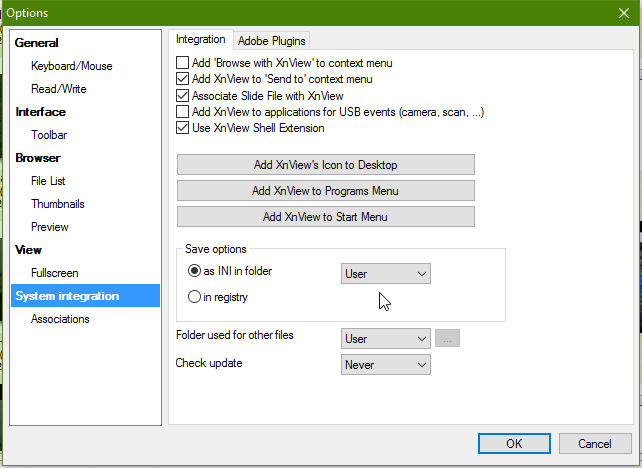This screenshot has width=642, height=468.
Task: Enable XnView for USB events checkbox
Action: pyautogui.click(x=182, y=112)
